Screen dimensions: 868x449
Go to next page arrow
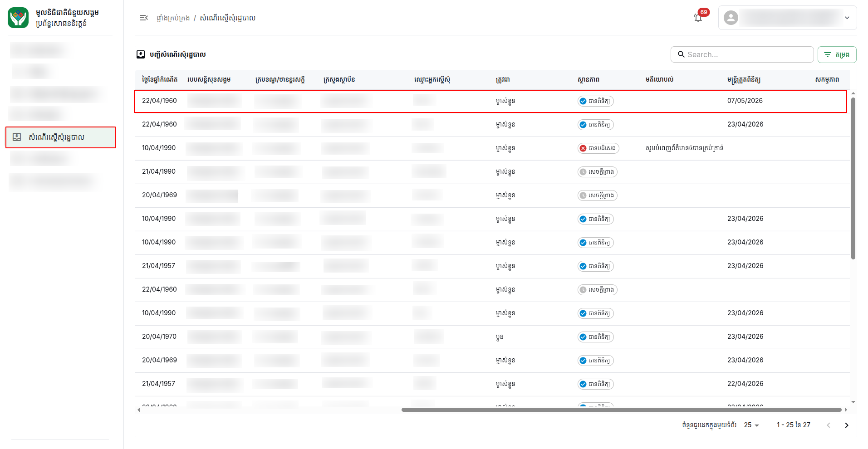pos(846,425)
